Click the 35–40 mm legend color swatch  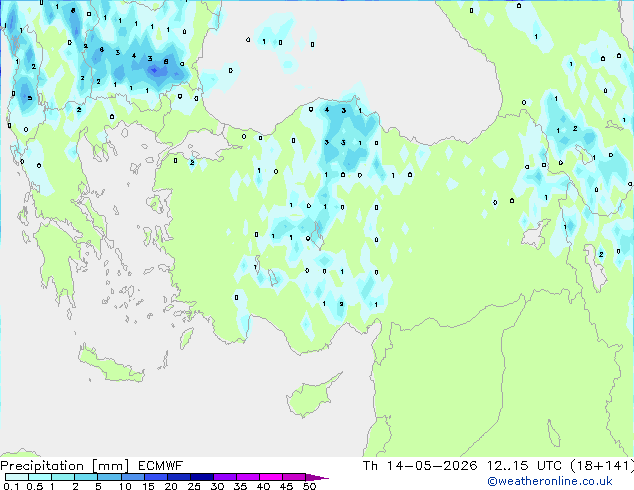[248, 477]
